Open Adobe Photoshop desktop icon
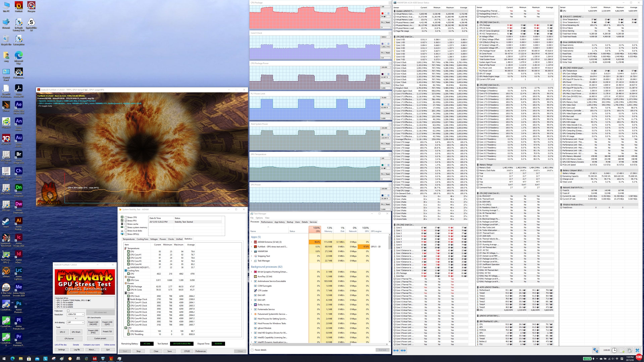644x362 pixels. tap(18, 307)
